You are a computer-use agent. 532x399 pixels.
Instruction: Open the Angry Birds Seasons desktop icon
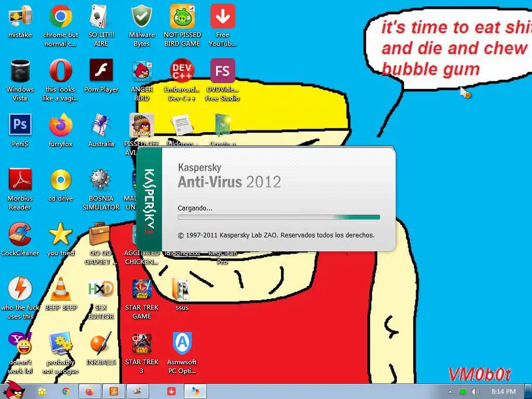pos(141,125)
